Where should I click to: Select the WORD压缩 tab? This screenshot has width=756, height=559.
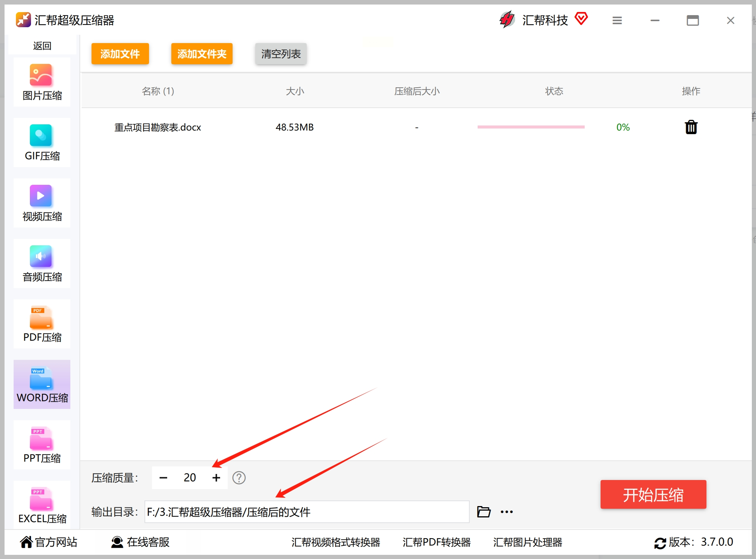click(42, 385)
